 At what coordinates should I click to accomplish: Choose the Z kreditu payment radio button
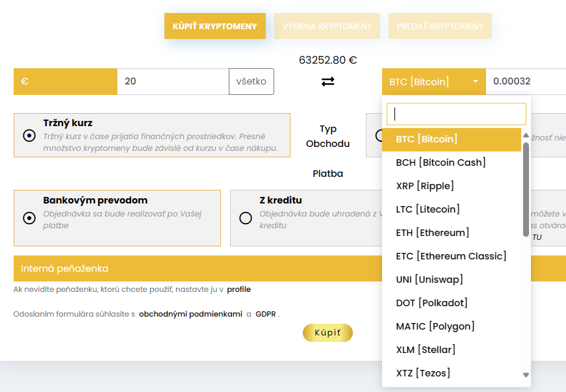tap(246, 218)
